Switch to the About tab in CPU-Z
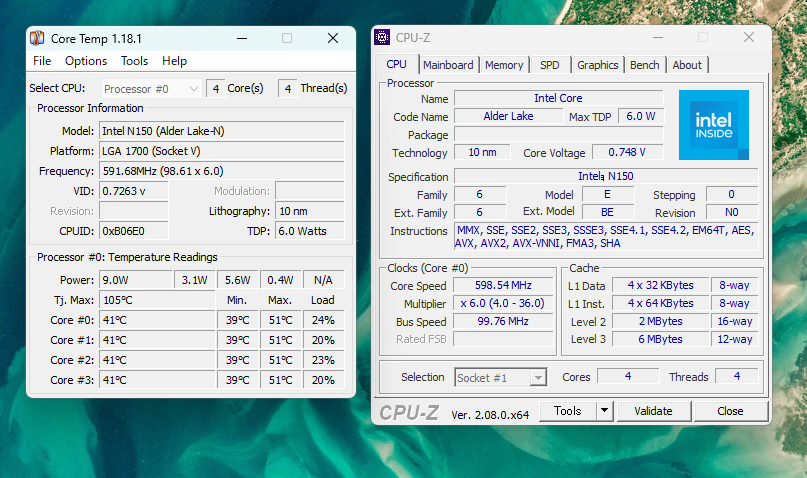The height and width of the screenshot is (478, 807). [x=687, y=65]
